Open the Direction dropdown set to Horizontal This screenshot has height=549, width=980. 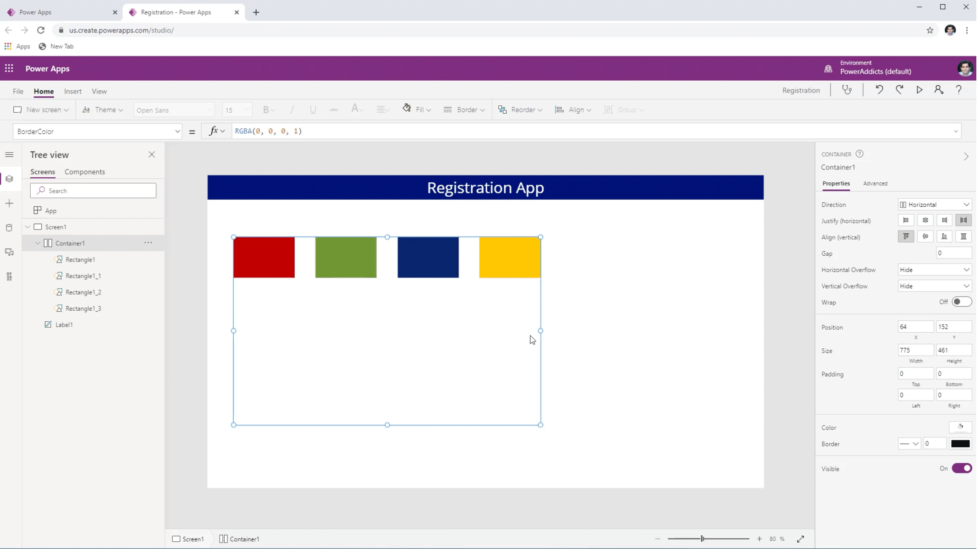[x=935, y=204]
